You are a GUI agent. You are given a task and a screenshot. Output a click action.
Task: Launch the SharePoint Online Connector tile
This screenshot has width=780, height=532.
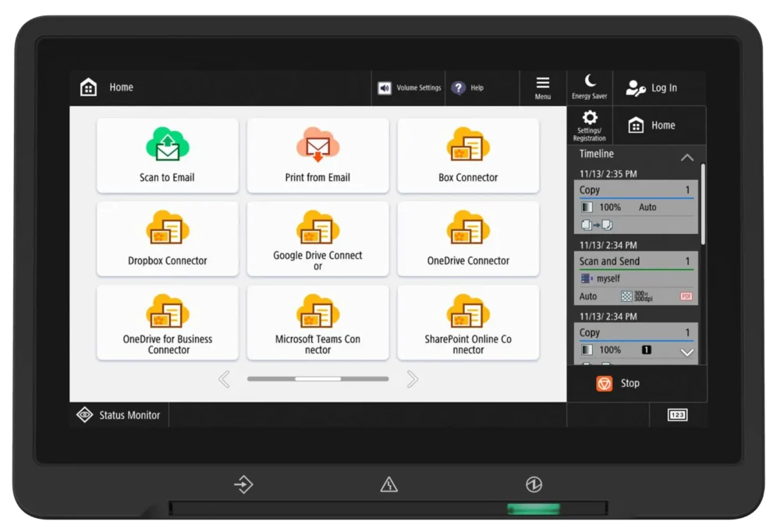468,322
